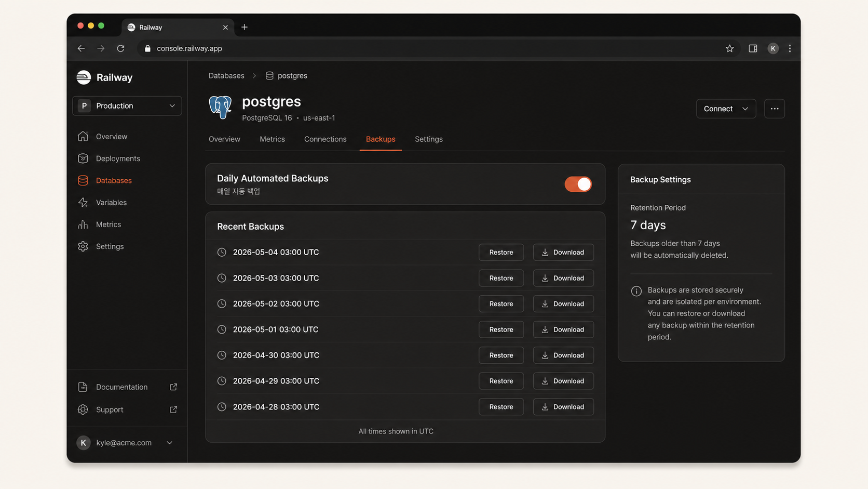
Task: Select the Railway browser tab
Action: click(178, 28)
